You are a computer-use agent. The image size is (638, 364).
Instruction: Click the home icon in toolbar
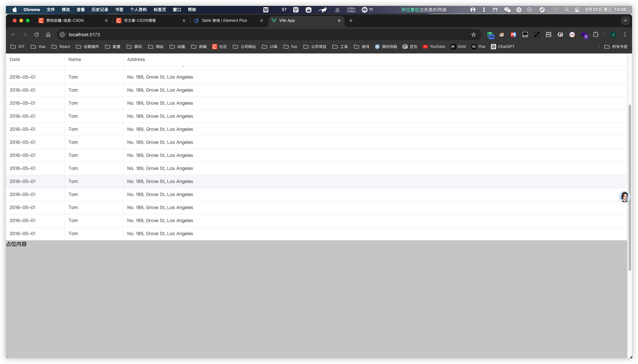pos(48,35)
